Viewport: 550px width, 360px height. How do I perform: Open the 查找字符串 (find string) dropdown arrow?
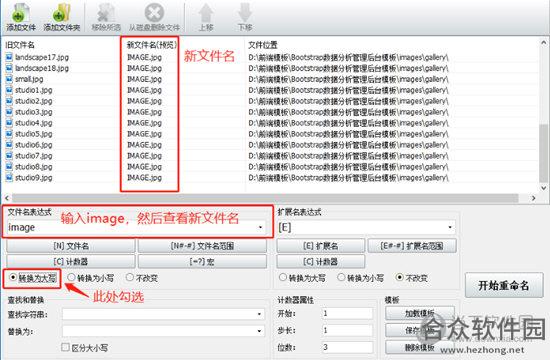[259, 314]
